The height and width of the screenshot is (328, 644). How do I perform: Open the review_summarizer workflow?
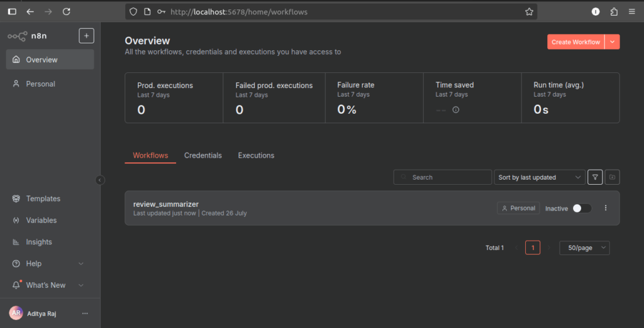coord(167,204)
